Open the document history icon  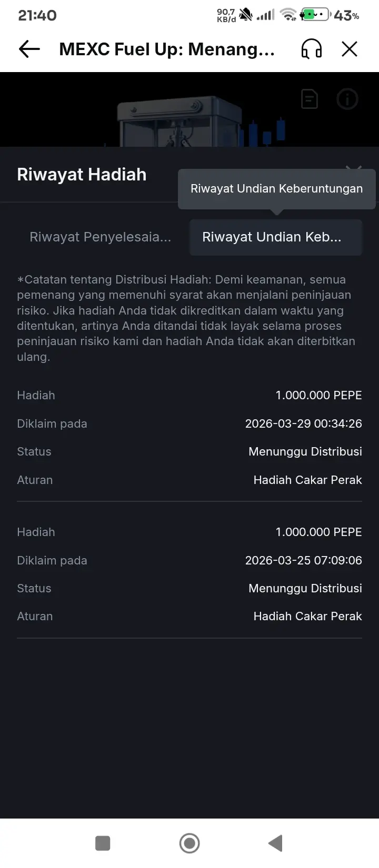pos(310,99)
